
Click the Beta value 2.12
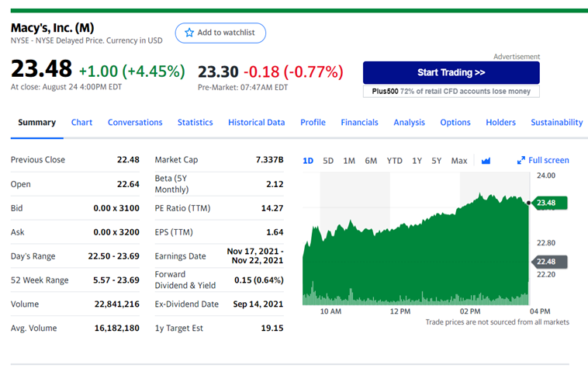[x=275, y=184]
